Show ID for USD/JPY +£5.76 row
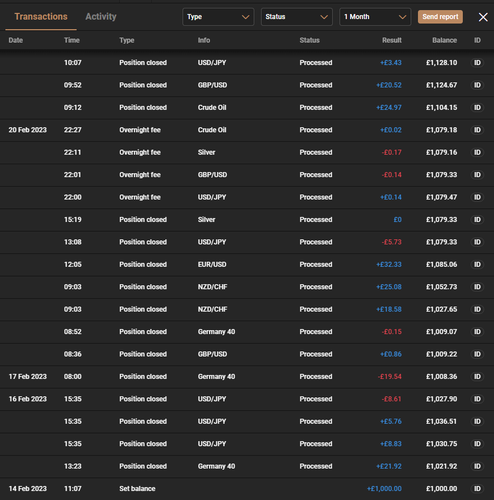The image size is (494, 500). (x=477, y=421)
